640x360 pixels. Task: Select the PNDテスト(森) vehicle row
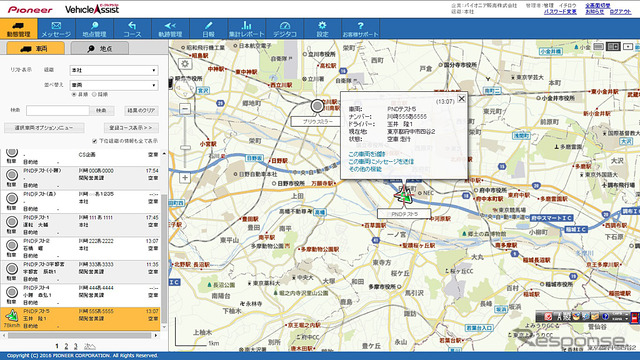pos(80,201)
